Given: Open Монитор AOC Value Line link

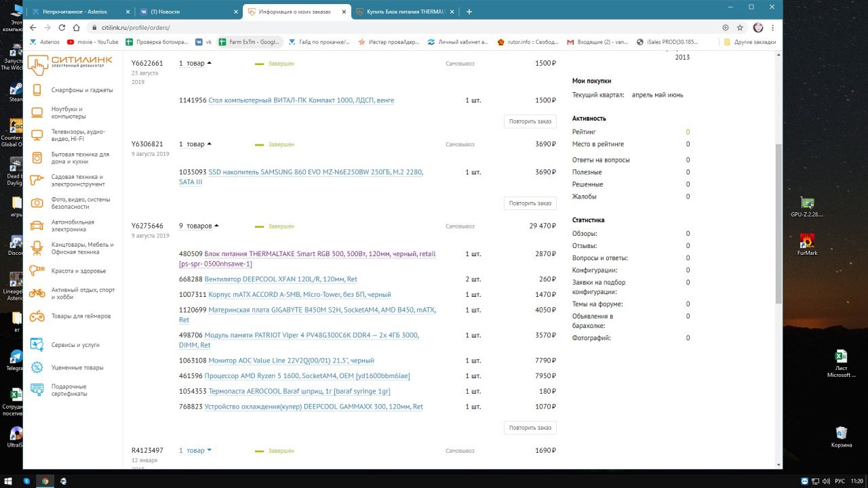Looking at the screenshot, I should pos(291,361).
